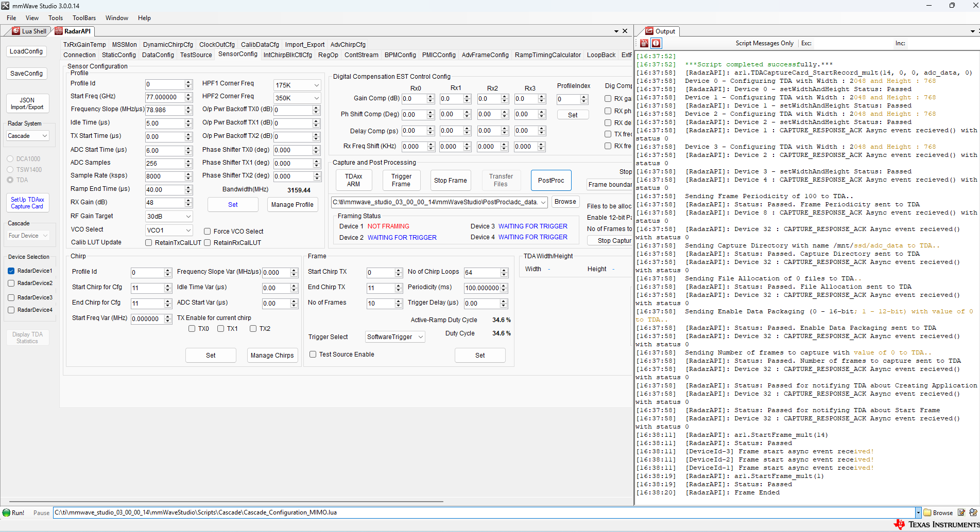Enable the Force VCO Select checkbox
Screen dimensions: 980x532
coord(208,232)
